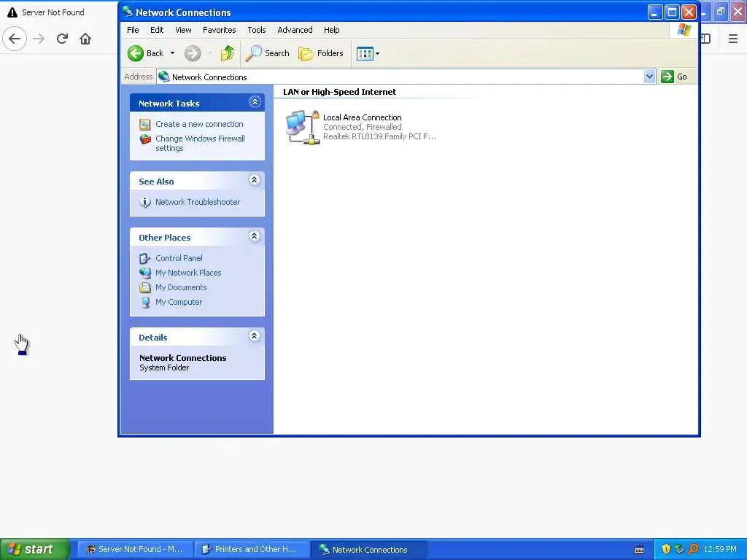Click Network Connections taskbar button

point(368,550)
